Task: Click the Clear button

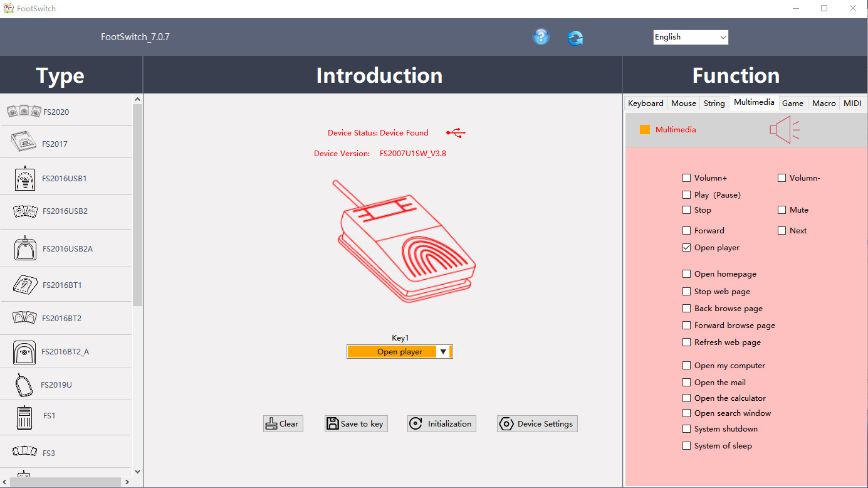Action: (x=283, y=424)
